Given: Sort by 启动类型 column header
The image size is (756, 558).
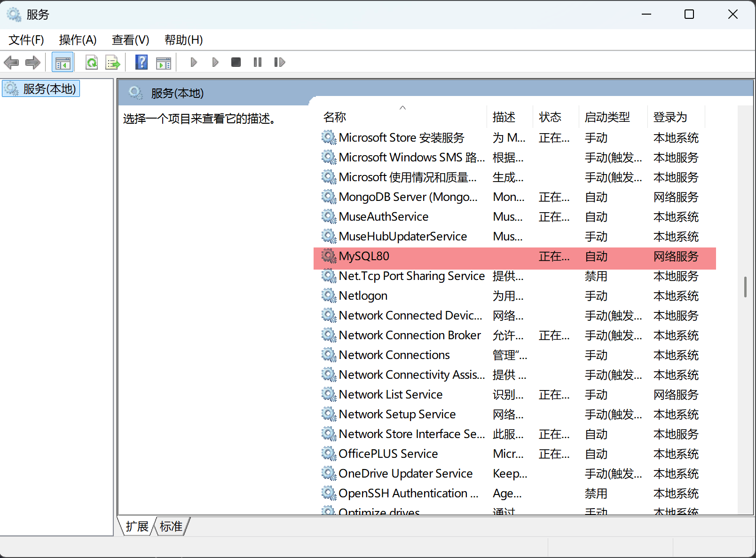Looking at the screenshot, I should [607, 117].
